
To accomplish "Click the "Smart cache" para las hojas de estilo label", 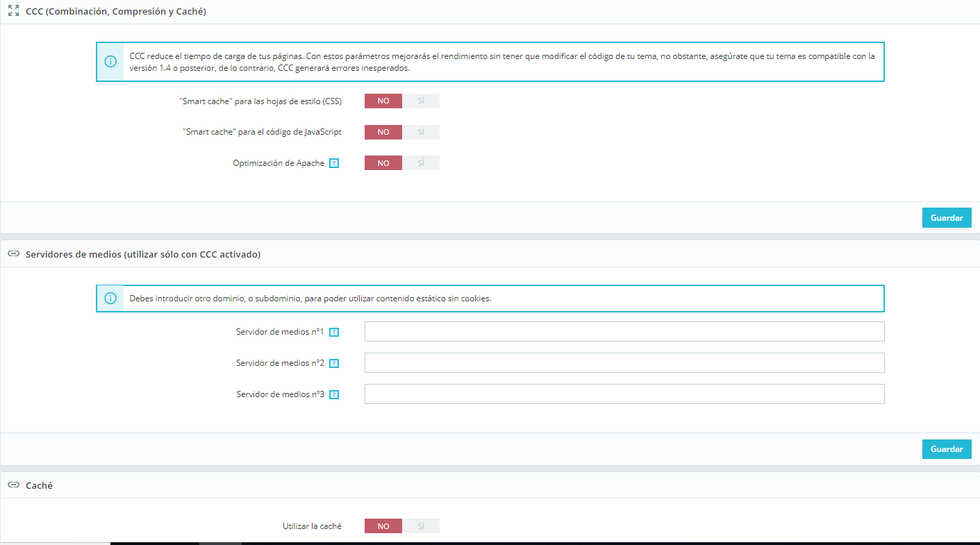I will [260, 101].
